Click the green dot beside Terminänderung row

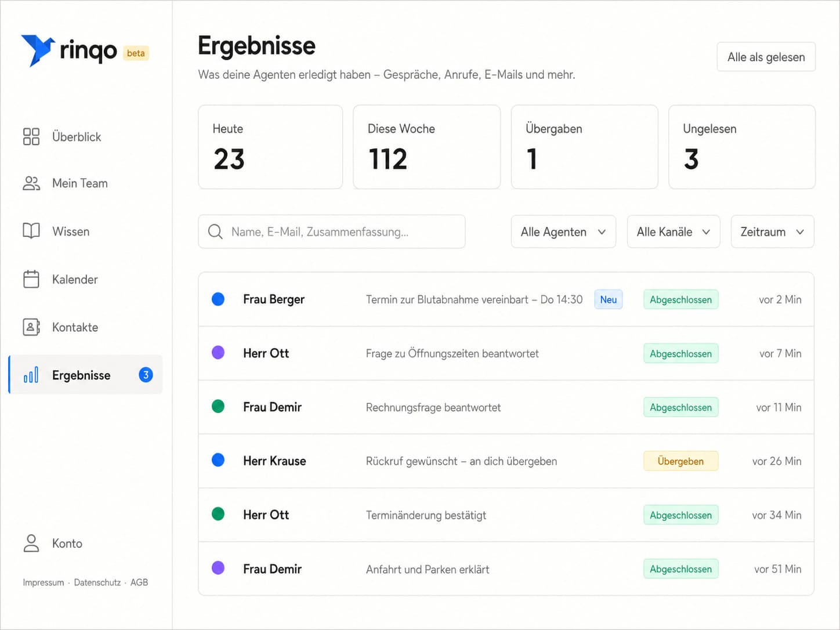point(218,515)
